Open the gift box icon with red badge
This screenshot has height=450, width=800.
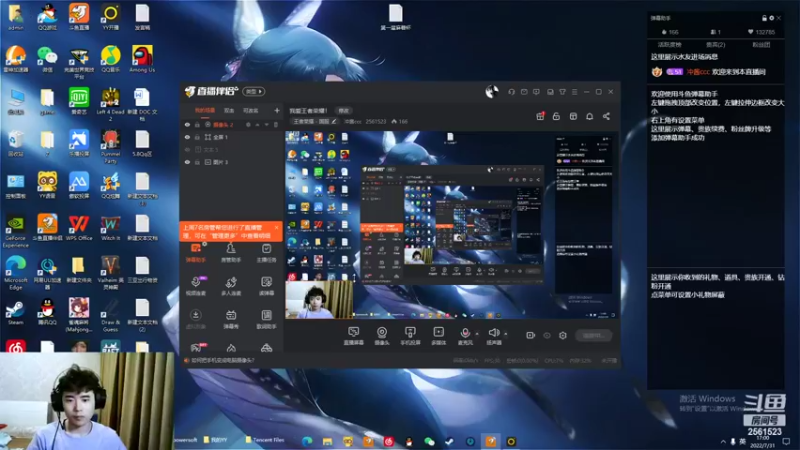(x=540, y=116)
